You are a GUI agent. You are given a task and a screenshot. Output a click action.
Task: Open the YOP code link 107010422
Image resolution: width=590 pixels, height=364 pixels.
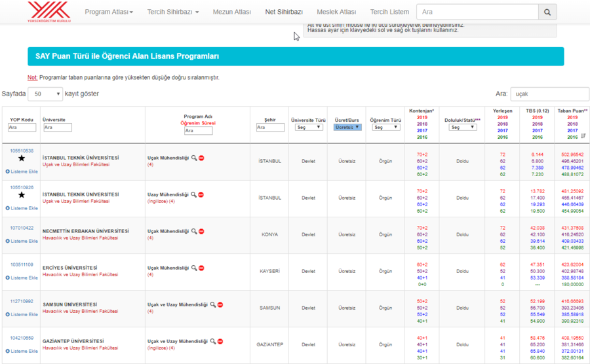pos(21,228)
